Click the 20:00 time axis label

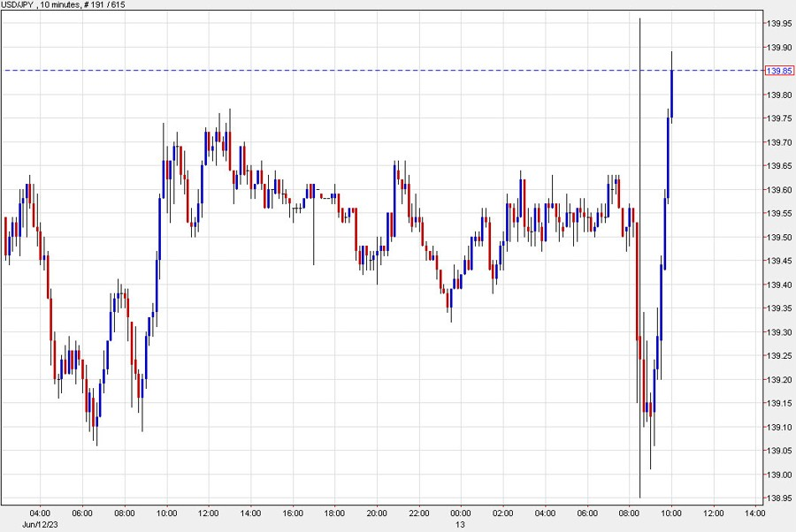click(x=377, y=513)
